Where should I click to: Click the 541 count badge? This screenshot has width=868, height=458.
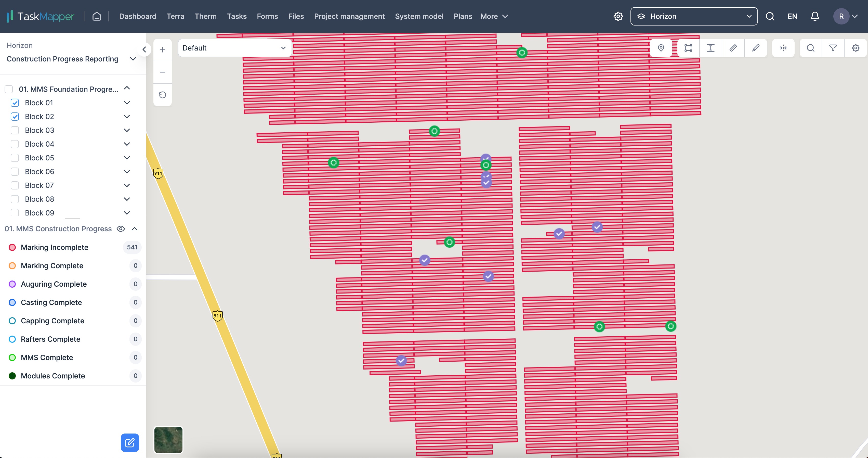pyautogui.click(x=132, y=247)
